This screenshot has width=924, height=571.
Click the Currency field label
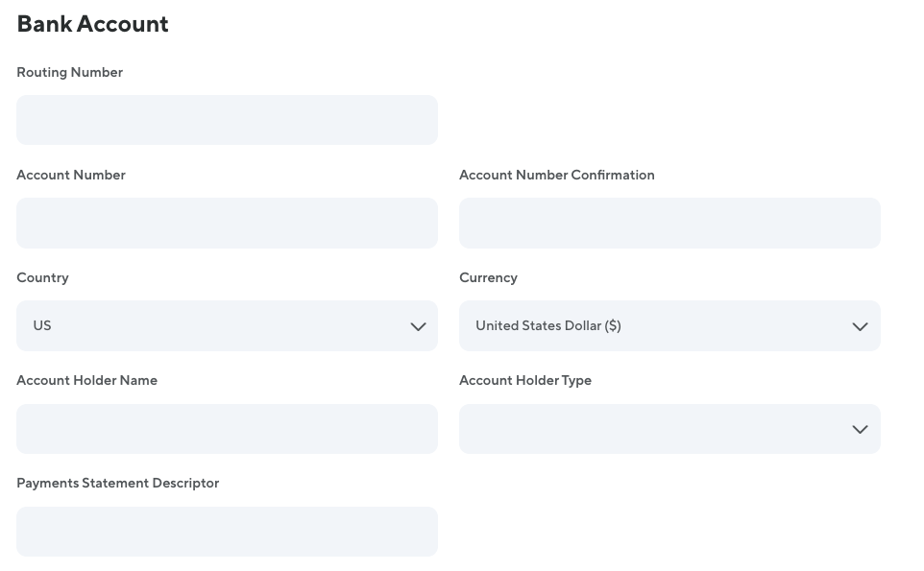tap(488, 277)
